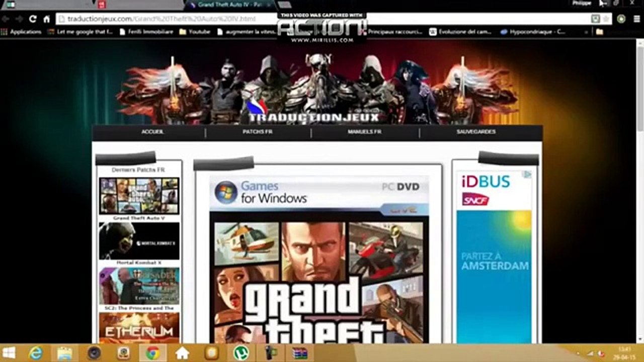The image size is (644, 362).
Task: Click the Grand Theft Auto V link text
Action: click(x=139, y=218)
